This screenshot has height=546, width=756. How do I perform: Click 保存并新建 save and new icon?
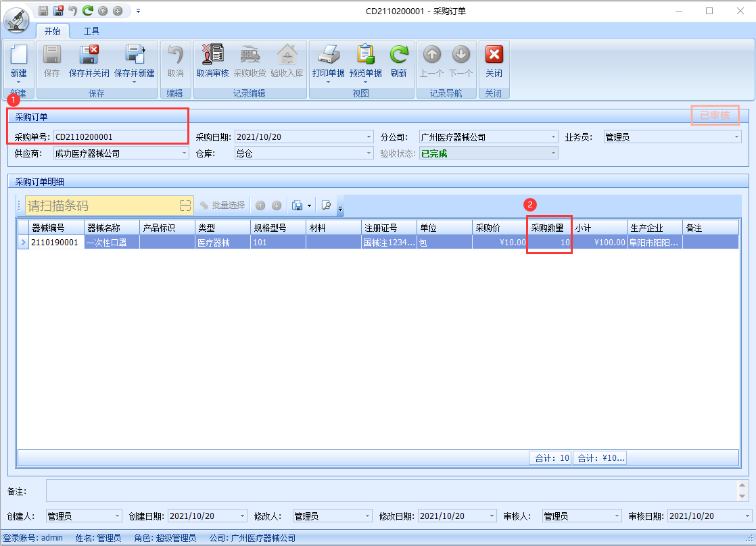point(135,55)
